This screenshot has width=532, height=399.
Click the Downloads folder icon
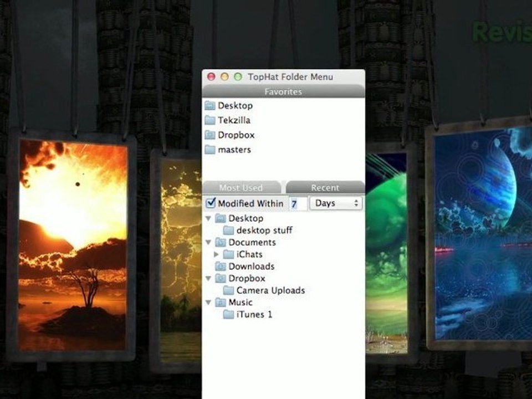[x=221, y=267]
